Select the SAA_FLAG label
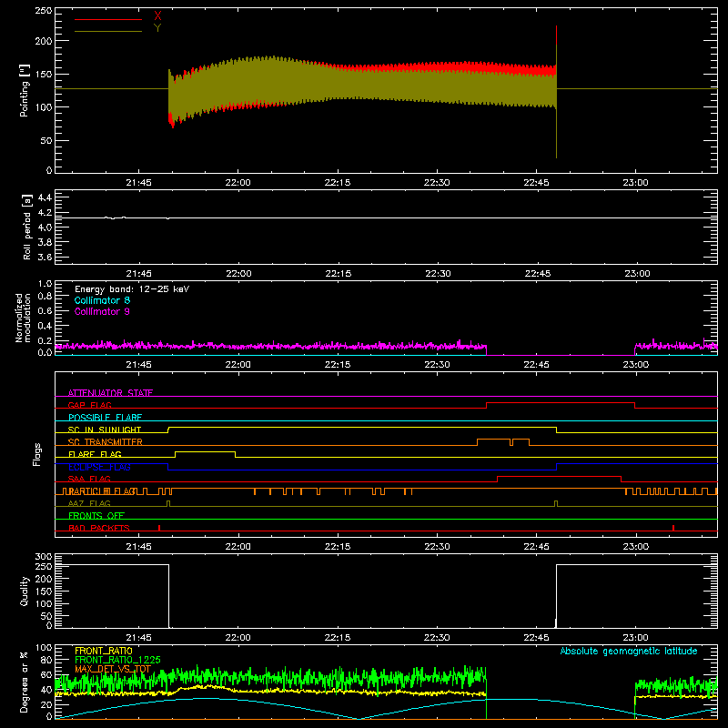 click(89, 479)
